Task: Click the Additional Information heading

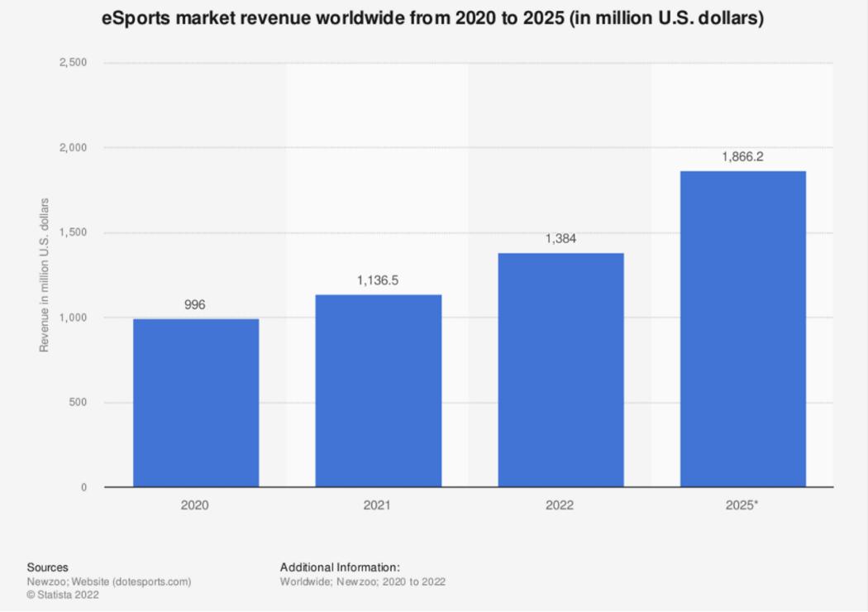Action: pyautogui.click(x=340, y=567)
